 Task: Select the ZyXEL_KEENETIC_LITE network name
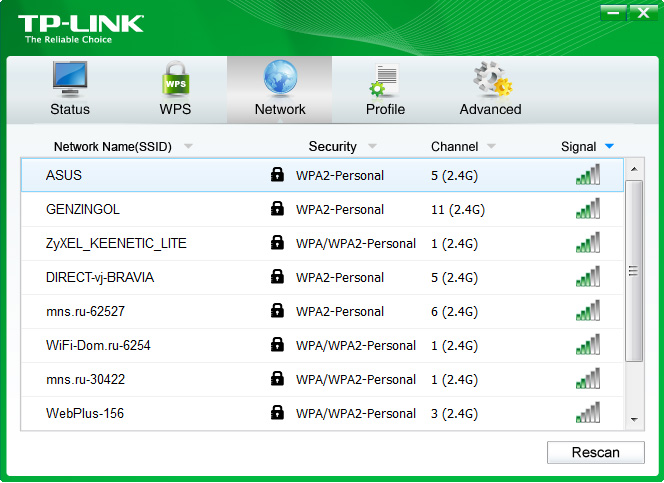[x=116, y=243]
